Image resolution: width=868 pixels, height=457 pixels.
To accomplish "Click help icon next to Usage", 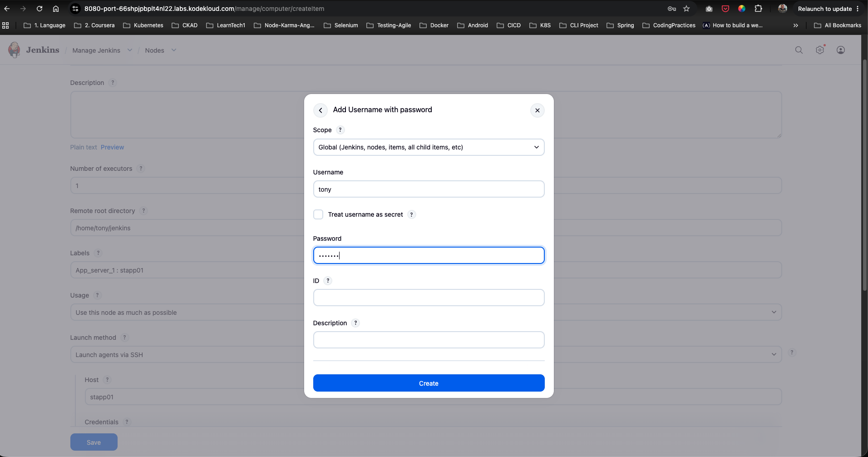I will [97, 295].
